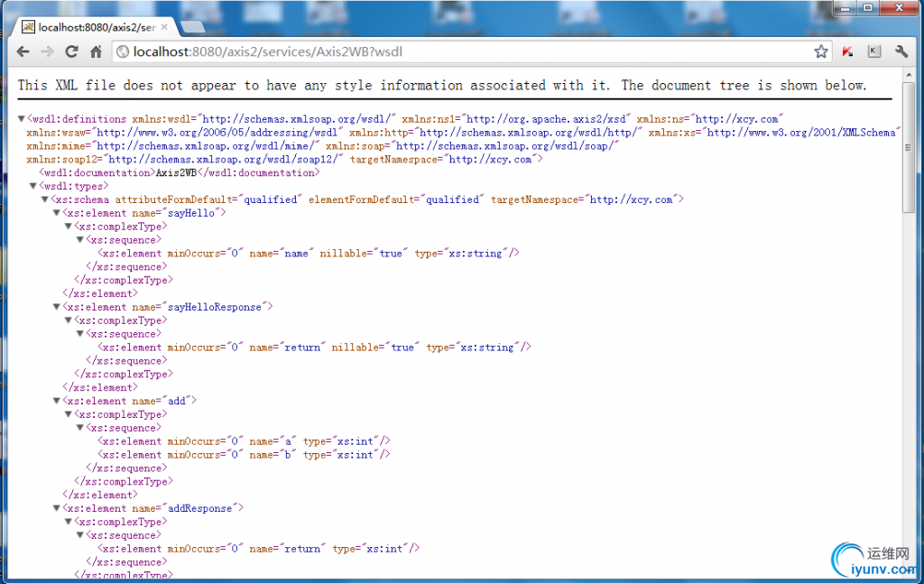Screen dimensions: 924x584
Task: Collapse the sayHello element node
Action: coord(57,213)
